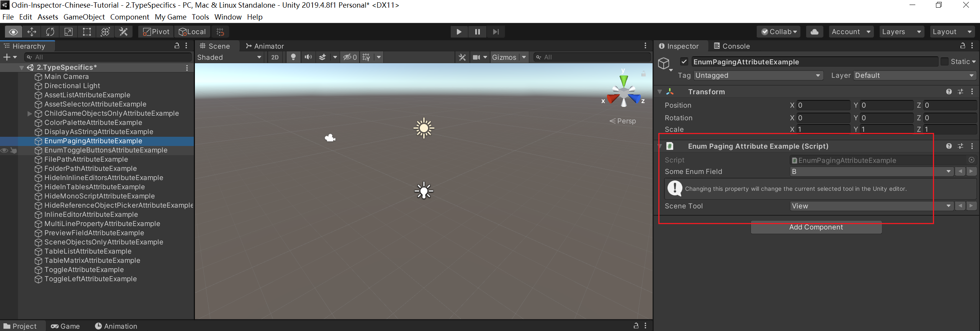This screenshot has height=331, width=980.
Task: Toggle the Static checkbox
Action: (x=944, y=62)
